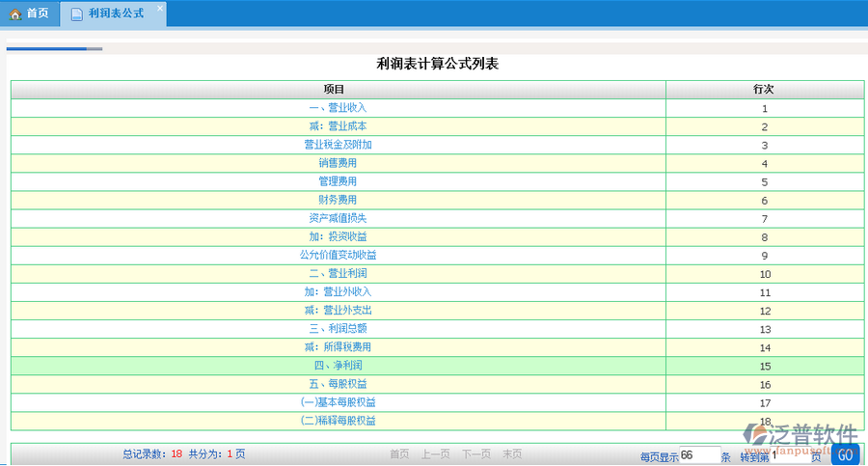Screen dimensions: 868x466
Task: Open the 三、利润总额 link
Action: [x=338, y=329]
